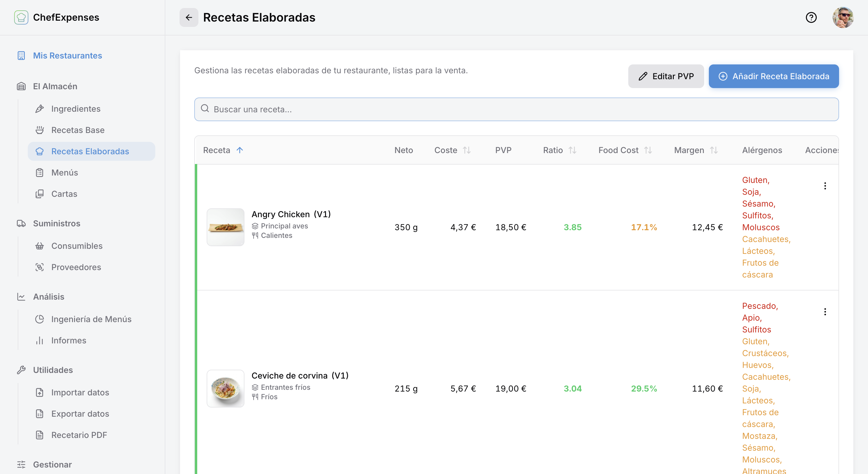Image resolution: width=868 pixels, height=474 pixels.
Task: Click the ChefExpenses chef hat logo
Action: coord(21,17)
